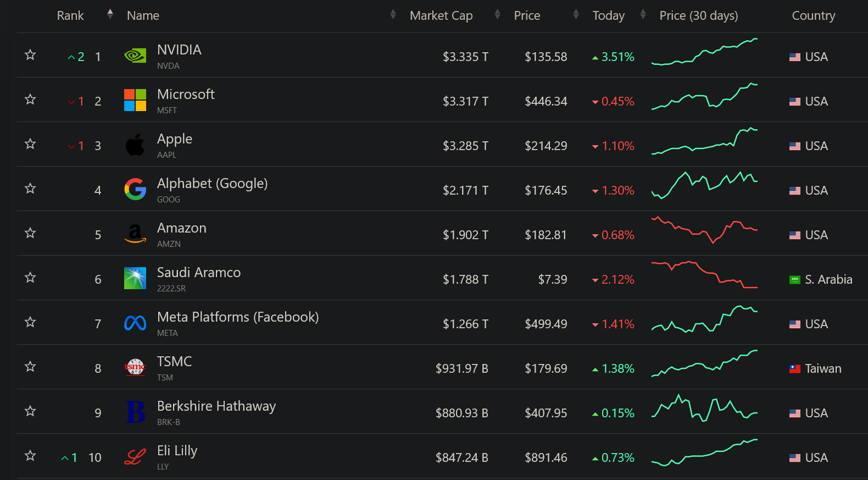The image size is (868, 480).
Task: Open the Microsoft company link
Action: 186,94
